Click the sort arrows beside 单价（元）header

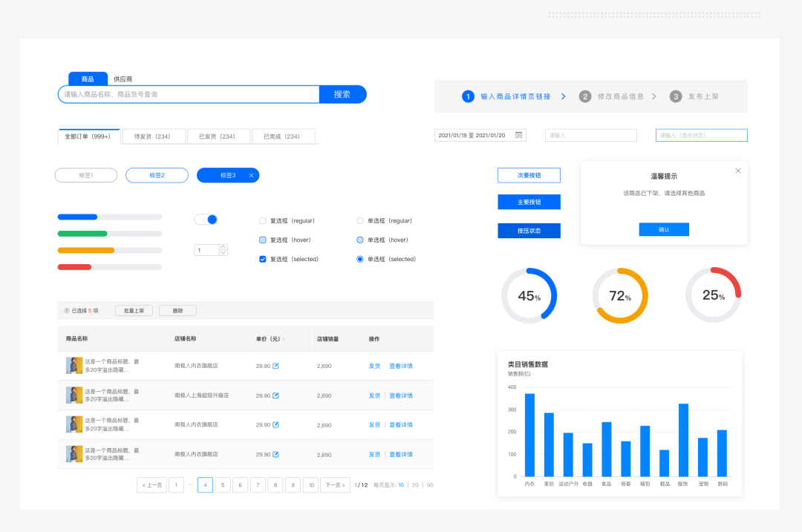(284, 339)
